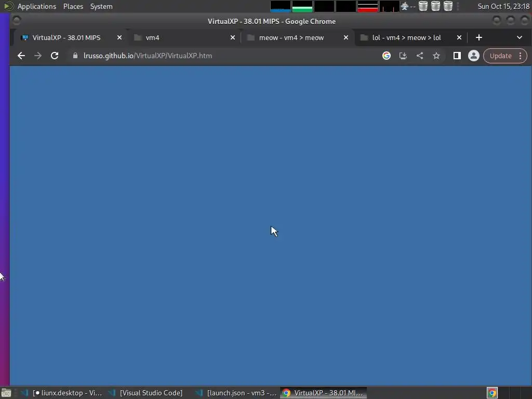The width and height of the screenshot is (532, 399).
Task: Switch to the vm4 tab
Action: (184, 37)
